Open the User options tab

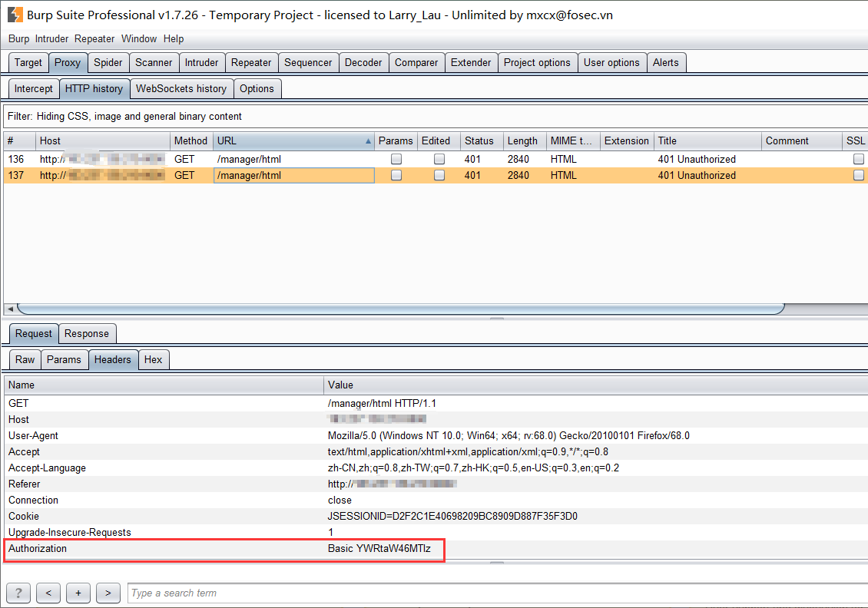pos(611,62)
